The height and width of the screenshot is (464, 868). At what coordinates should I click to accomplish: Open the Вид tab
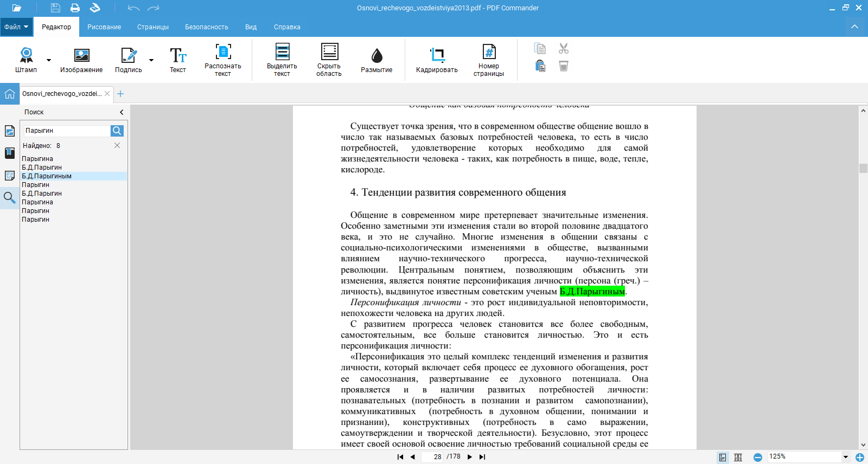pyautogui.click(x=251, y=27)
